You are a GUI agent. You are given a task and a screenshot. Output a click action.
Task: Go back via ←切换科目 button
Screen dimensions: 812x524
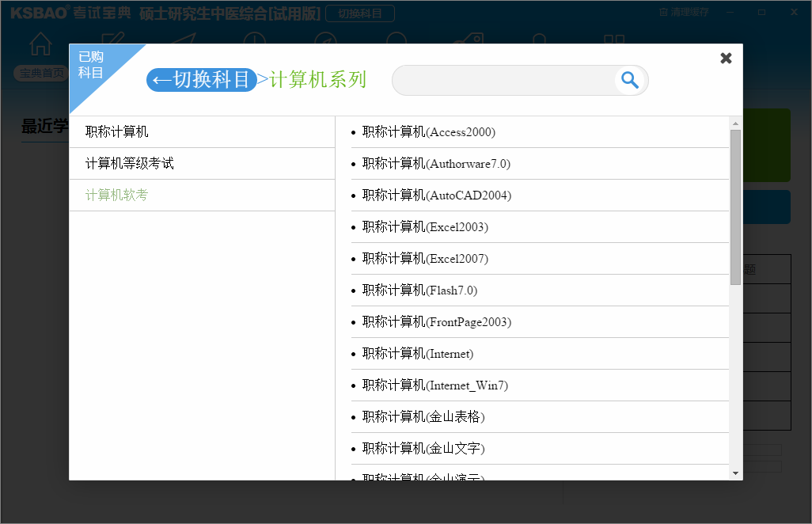pos(202,80)
